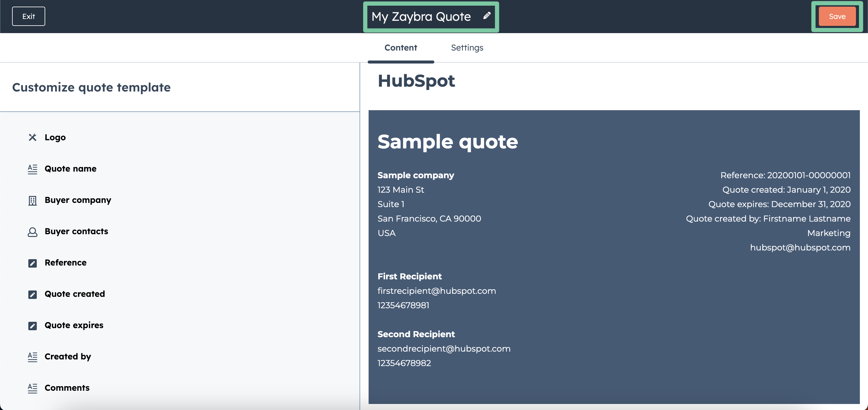Click the Exit button
868x410 pixels.
click(x=29, y=16)
